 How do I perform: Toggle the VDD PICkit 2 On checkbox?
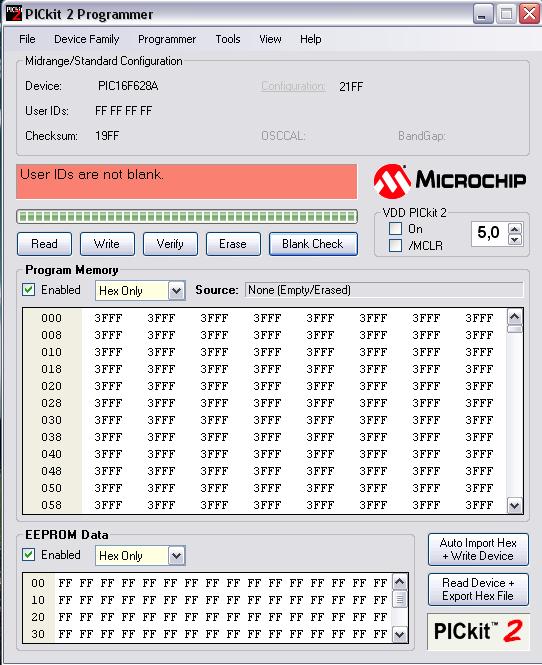pyautogui.click(x=395, y=229)
